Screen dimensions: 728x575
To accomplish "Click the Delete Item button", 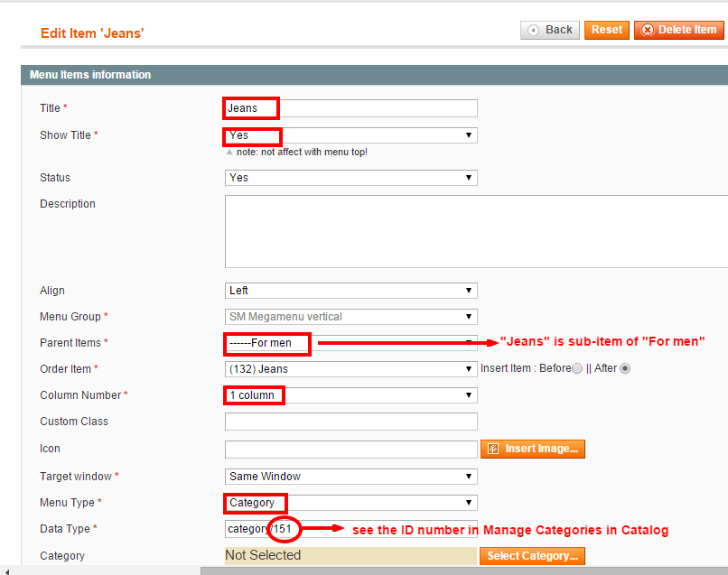I will (x=679, y=30).
